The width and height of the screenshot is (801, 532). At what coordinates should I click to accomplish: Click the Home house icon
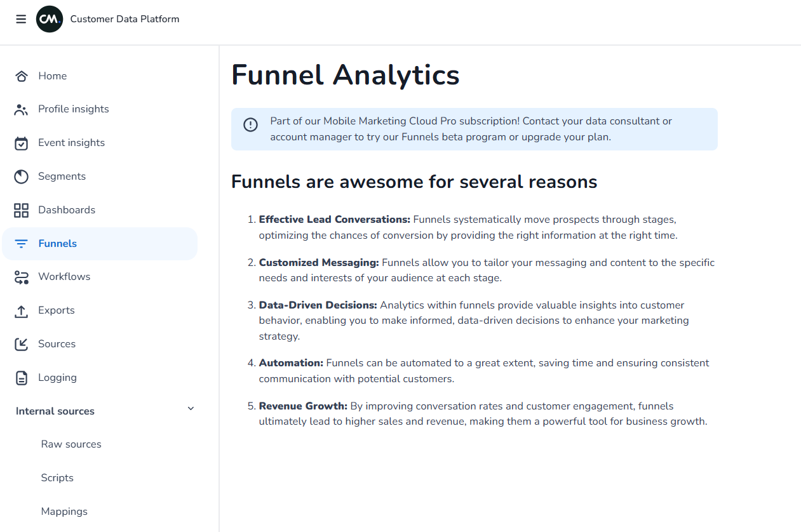22,76
